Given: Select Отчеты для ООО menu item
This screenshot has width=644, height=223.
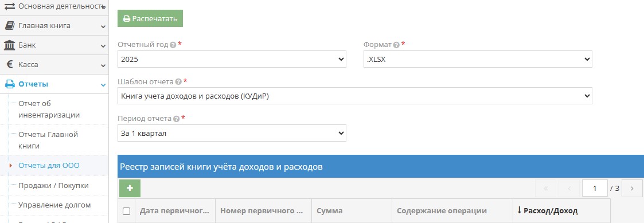Looking at the screenshot, I should coord(49,166).
